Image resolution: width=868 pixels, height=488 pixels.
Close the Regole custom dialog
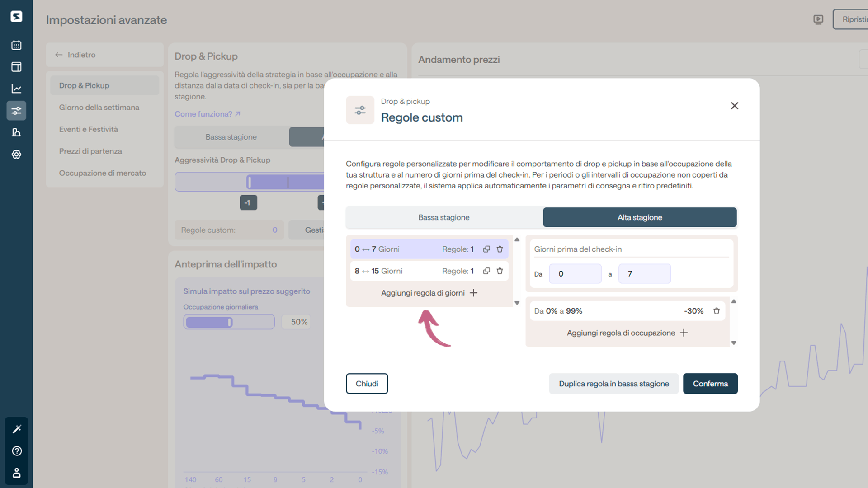pyautogui.click(x=735, y=106)
